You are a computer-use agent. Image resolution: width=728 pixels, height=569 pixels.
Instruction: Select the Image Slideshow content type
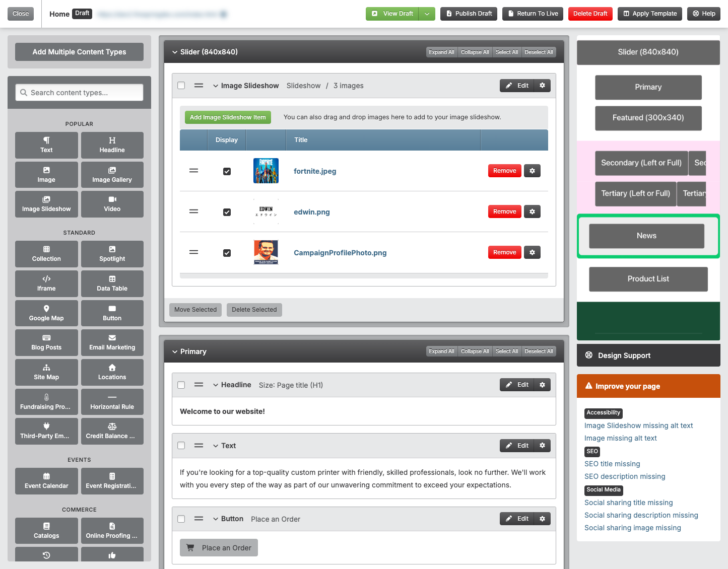46,204
